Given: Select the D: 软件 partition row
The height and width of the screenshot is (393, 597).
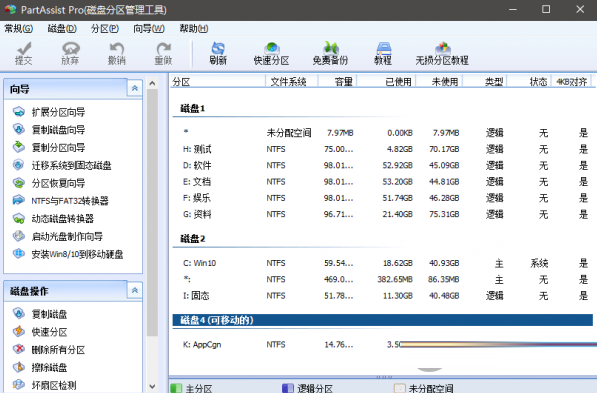Looking at the screenshot, I should pyautogui.click(x=383, y=166).
